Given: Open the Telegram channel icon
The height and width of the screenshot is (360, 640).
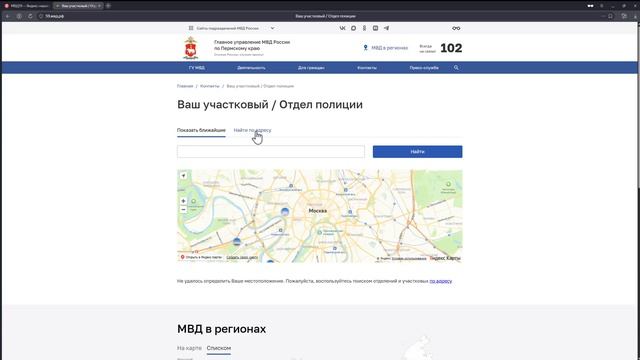Looking at the screenshot, I should pos(386,28).
